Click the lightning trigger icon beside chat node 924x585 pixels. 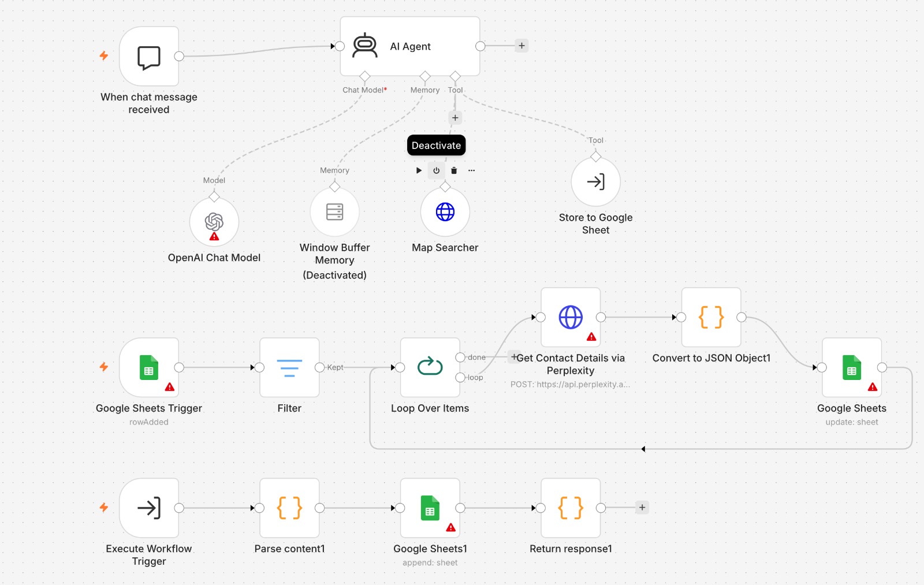[x=104, y=55]
